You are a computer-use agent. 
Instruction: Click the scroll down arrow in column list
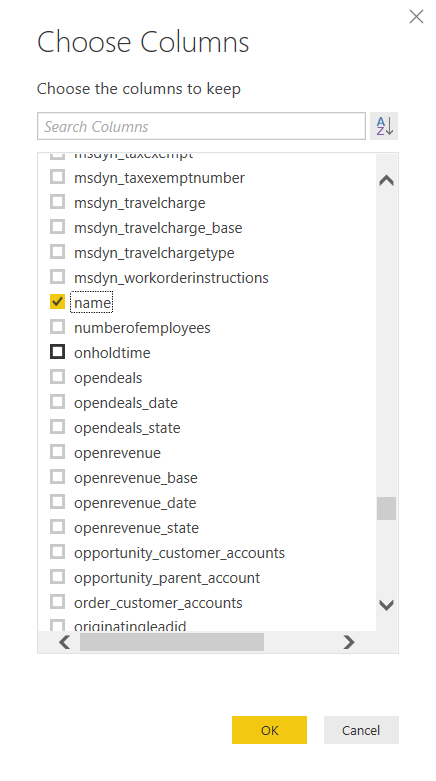point(386,605)
